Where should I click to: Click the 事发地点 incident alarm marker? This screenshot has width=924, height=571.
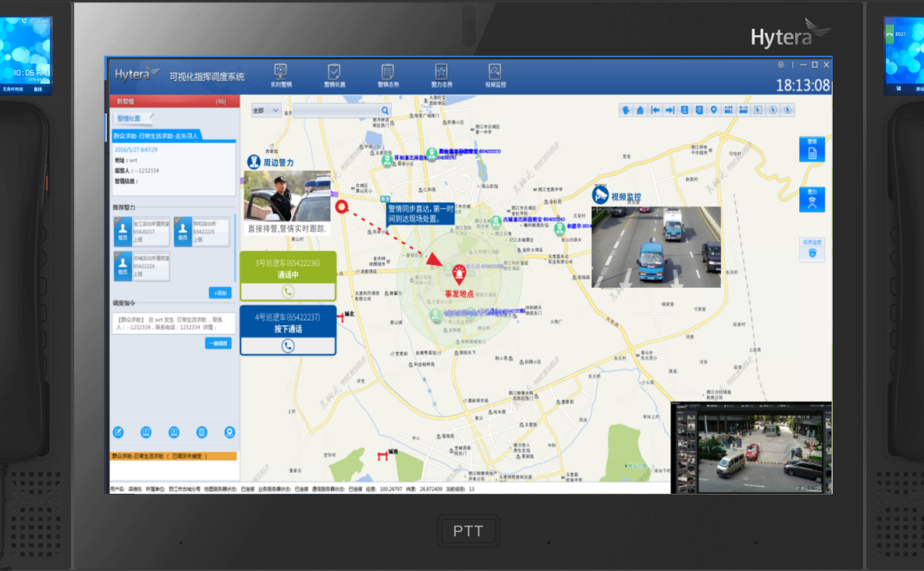coord(459,274)
